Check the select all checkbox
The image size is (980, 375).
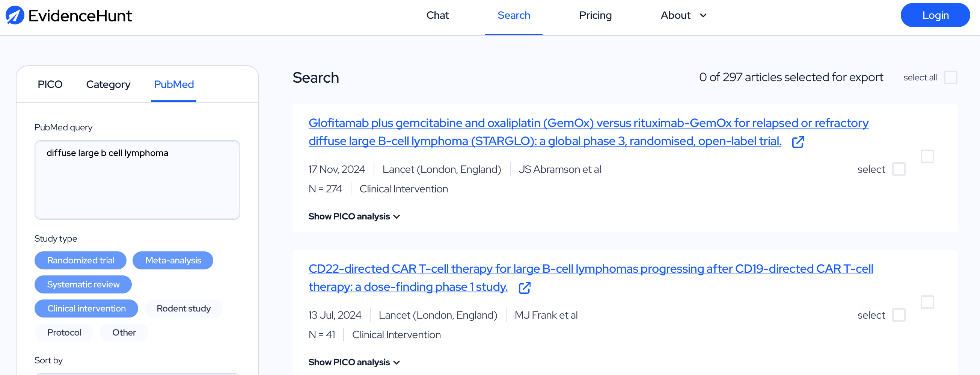pos(950,77)
